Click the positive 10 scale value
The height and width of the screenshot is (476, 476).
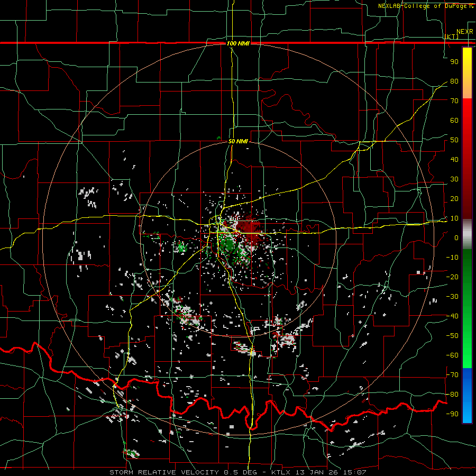(454, 218)
